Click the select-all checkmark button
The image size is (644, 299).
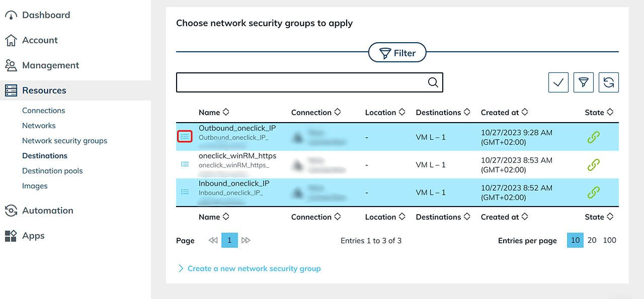point(558,83)
